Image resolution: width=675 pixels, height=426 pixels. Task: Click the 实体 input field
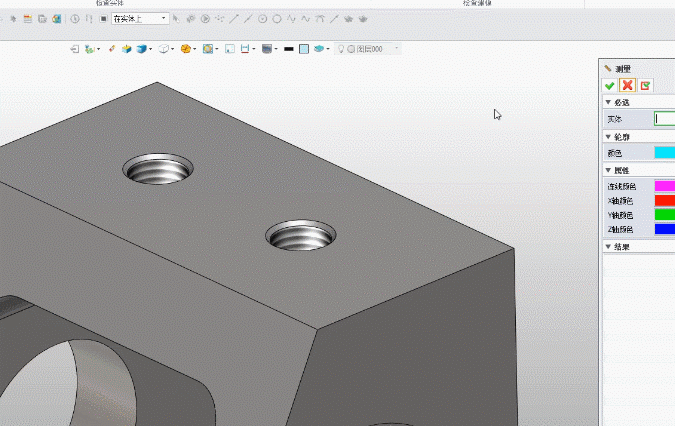coord(664,118)
